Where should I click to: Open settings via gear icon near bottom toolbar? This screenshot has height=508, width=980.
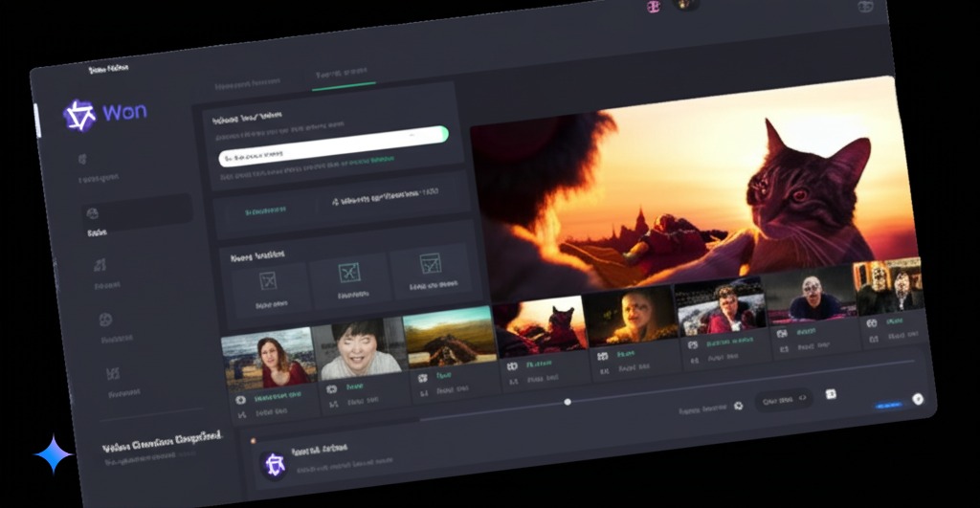click(x=739, y=406)
